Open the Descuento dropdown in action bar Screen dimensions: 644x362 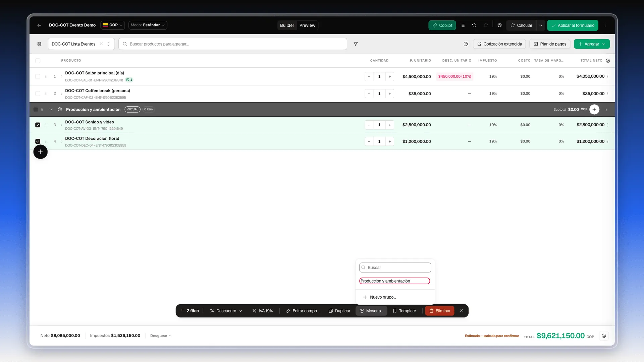pos(226,311)
